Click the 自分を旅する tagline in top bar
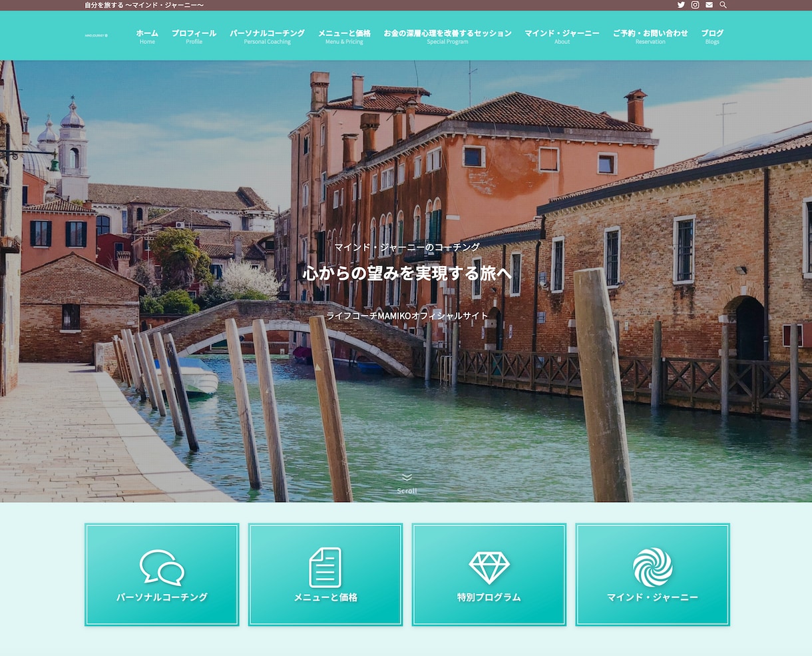812x656 pixels. click(144, 5)
